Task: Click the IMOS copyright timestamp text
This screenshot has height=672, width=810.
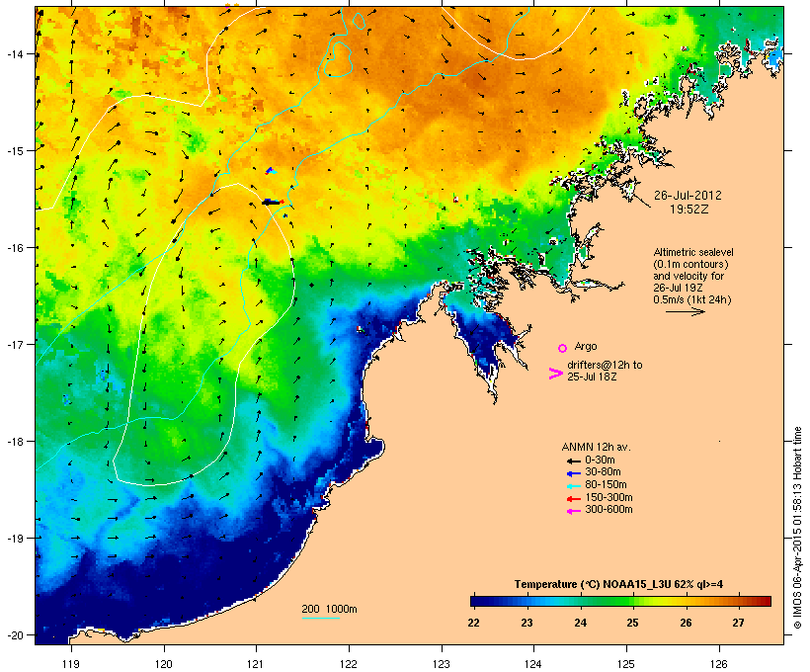Action: 797,528
